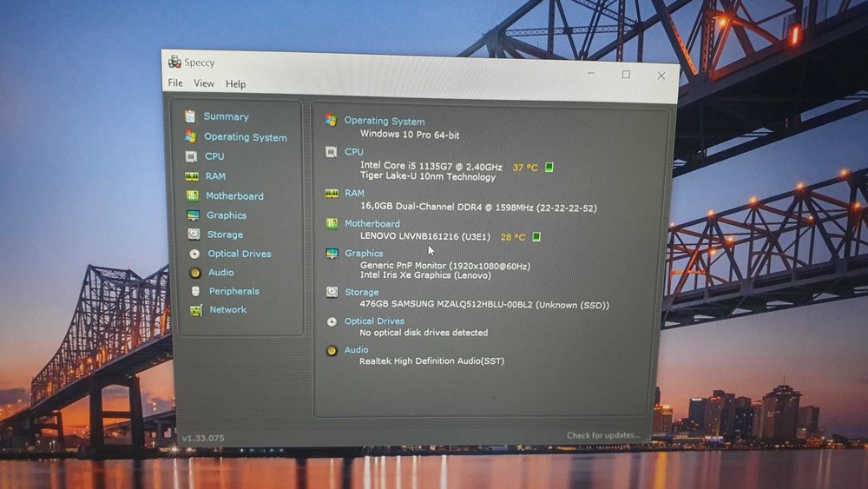Open the Motherboard heading link in summary
868x489 pixels.
[x=372, y=224]
